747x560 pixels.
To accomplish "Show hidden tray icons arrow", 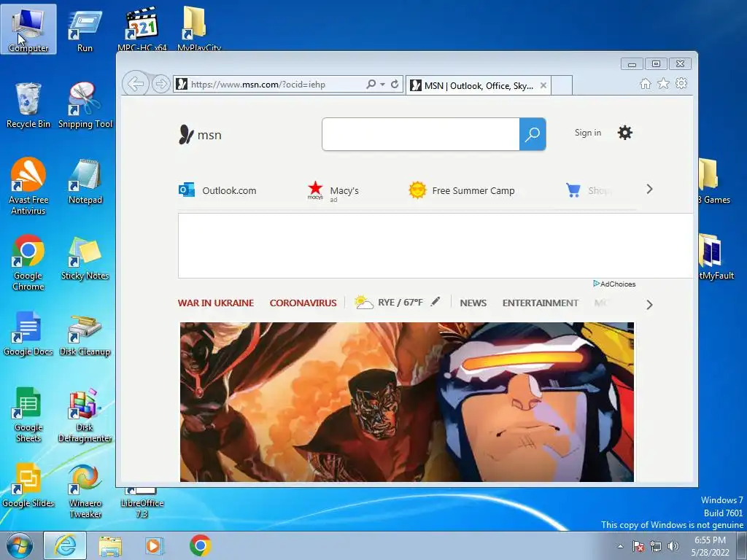I will (620, 546).
